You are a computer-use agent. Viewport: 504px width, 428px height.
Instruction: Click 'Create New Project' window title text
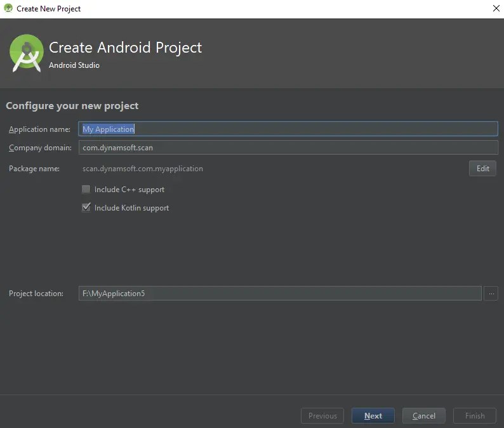point(48,9)
